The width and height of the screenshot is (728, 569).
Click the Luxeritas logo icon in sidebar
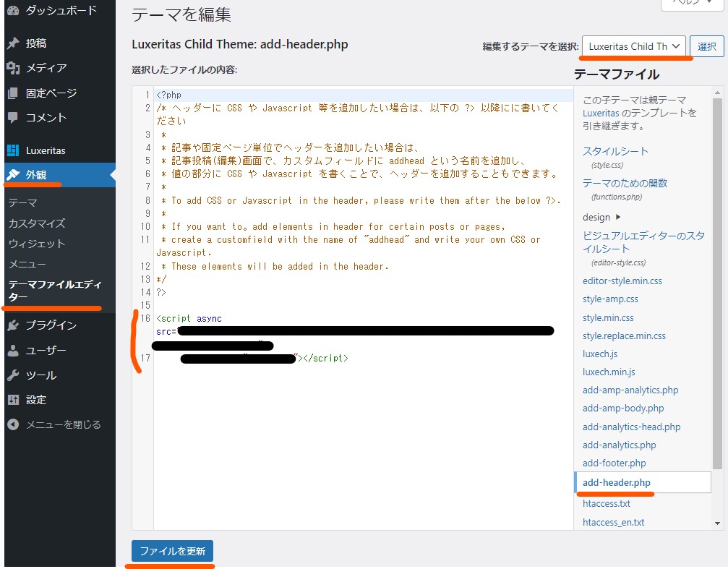pos(13,150)
